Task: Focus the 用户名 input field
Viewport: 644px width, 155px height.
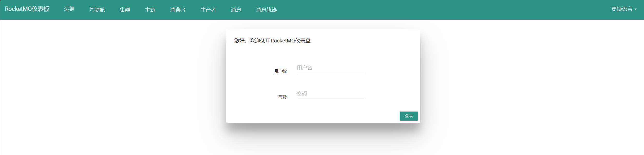Action: point(331,68)
